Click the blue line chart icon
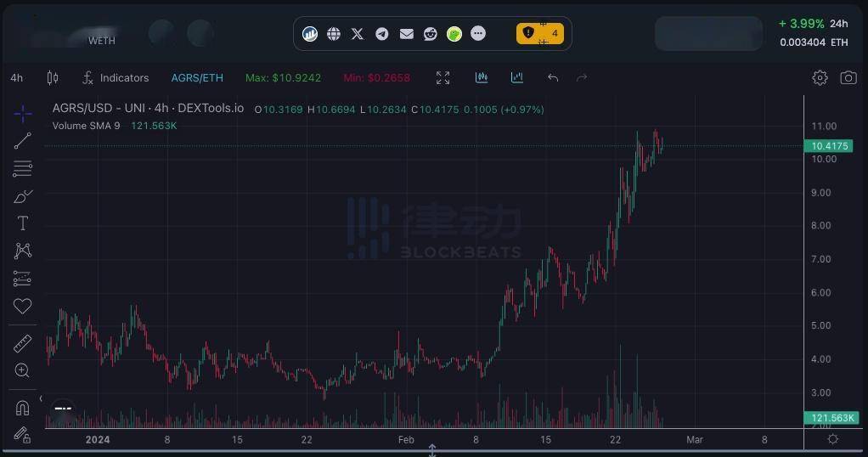This screenshot has width=868, height=457. (517, 78)
